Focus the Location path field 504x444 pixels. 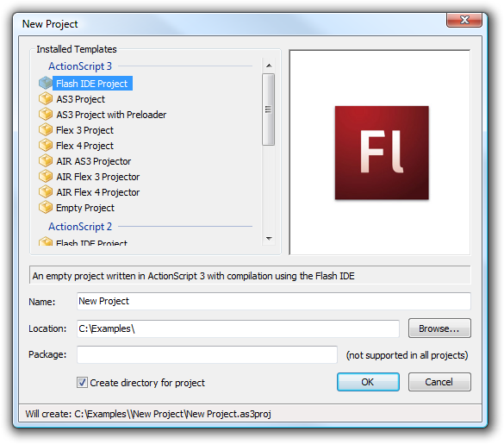(x=238, y=328)
